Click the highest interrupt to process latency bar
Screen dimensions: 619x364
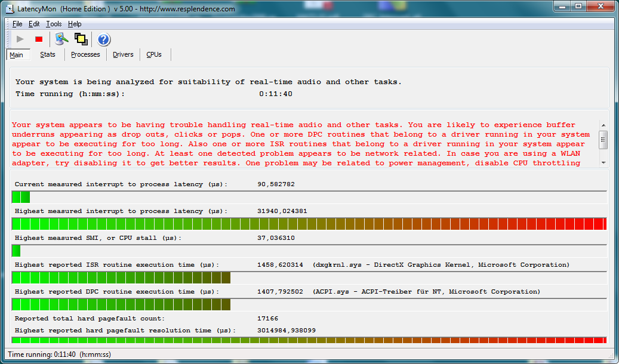click(309, 224)
